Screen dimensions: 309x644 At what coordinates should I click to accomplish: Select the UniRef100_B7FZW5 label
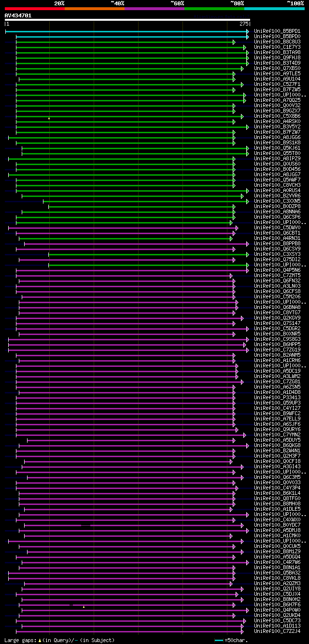coord(277,90)
